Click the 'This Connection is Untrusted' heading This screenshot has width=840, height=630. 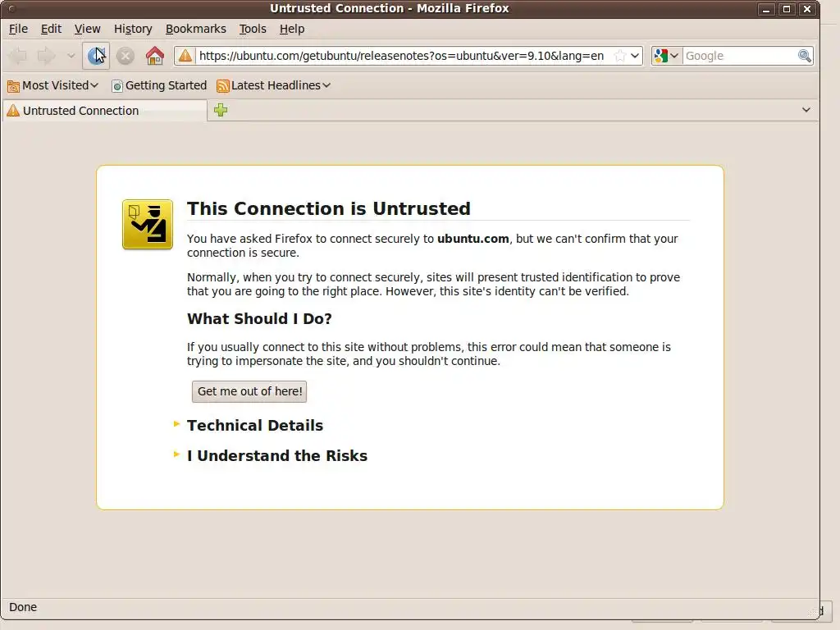328,208
